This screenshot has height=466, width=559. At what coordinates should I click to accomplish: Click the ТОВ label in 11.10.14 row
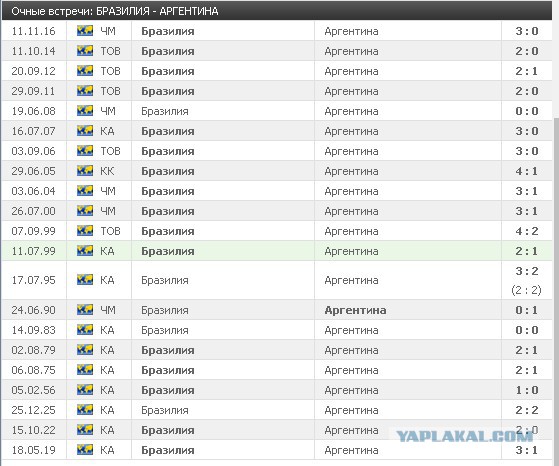point(111,51)
